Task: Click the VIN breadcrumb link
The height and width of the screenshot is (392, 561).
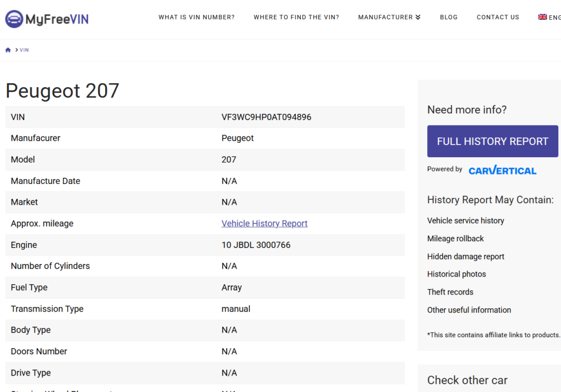Action: 24,50
